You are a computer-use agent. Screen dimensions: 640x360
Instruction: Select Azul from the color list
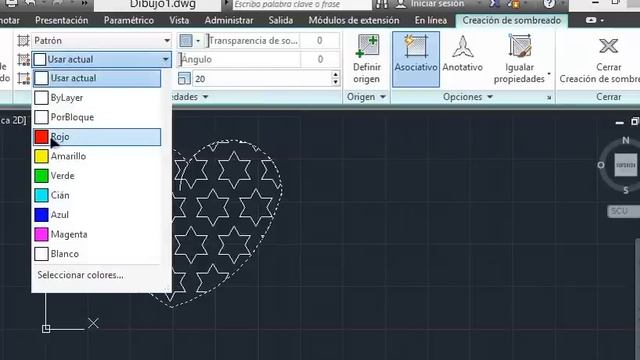(x=97, y=215)
